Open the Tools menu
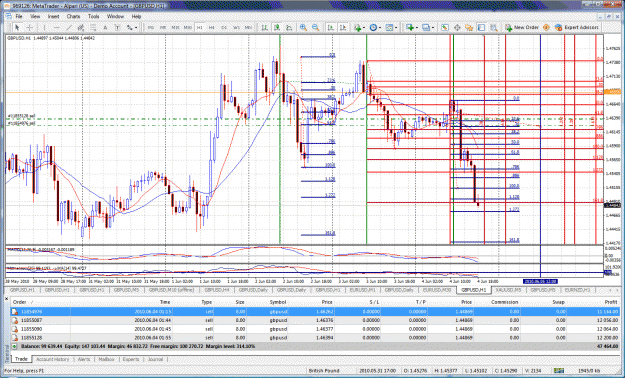 coord(93,16)
